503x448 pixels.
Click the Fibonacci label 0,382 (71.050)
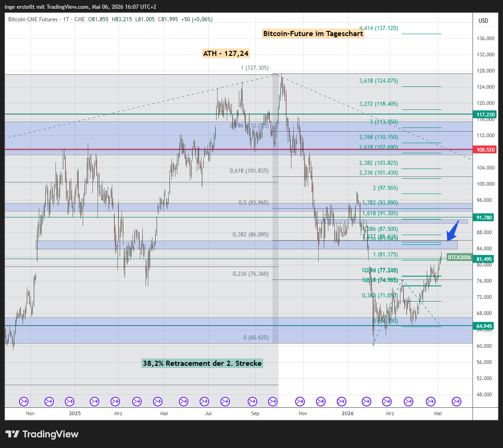[380, 295]
